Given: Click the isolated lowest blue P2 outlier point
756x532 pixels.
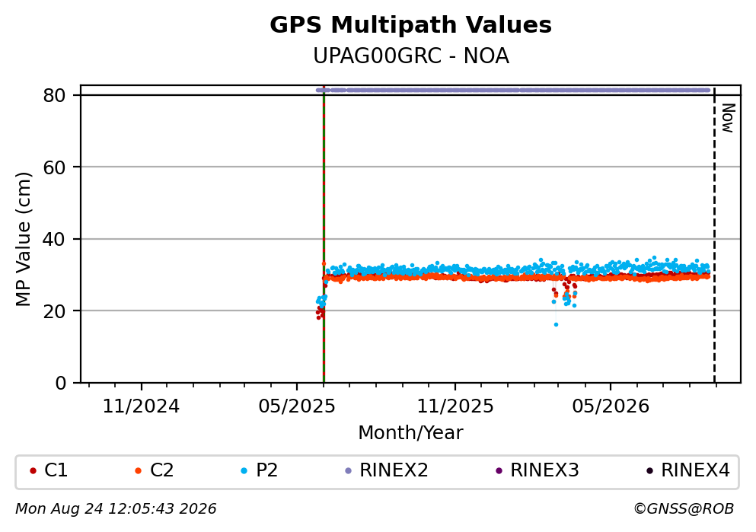Looking at the screenshot, I should tap(556, 325).
